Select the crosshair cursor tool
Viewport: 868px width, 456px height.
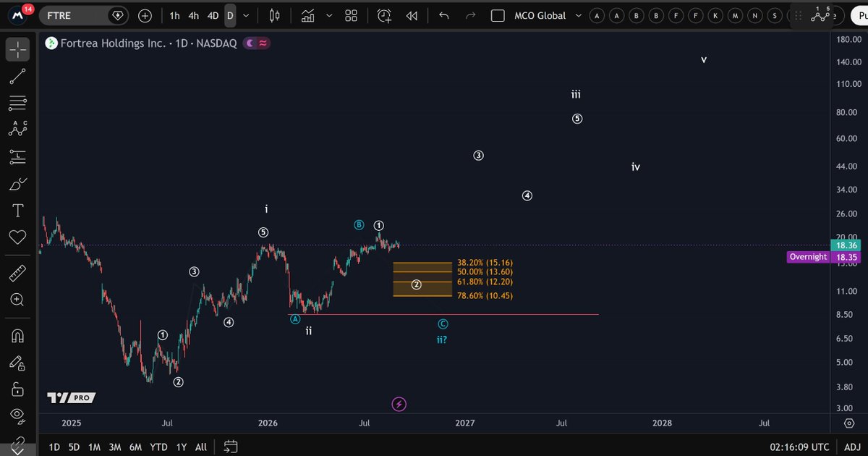tap(18, 48)
